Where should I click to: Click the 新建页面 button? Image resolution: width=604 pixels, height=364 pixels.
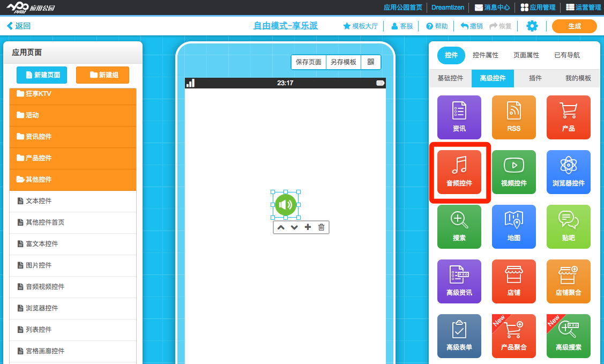coord(42,75)
